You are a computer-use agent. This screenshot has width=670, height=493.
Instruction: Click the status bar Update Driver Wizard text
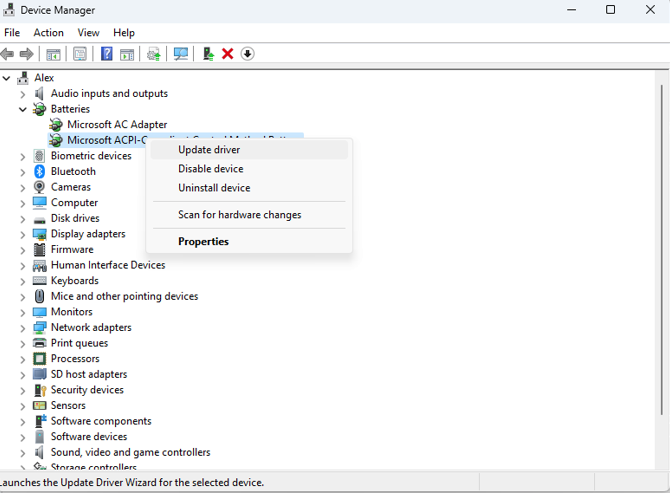[x=132, y=483]
